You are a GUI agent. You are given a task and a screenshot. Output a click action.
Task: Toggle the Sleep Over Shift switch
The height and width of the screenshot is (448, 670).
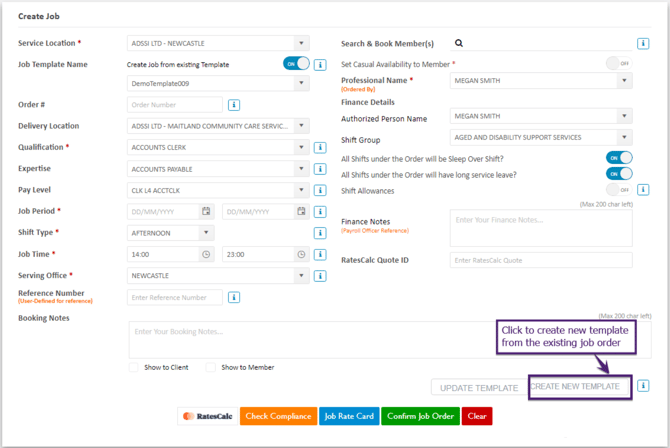(x=619, y=158)
